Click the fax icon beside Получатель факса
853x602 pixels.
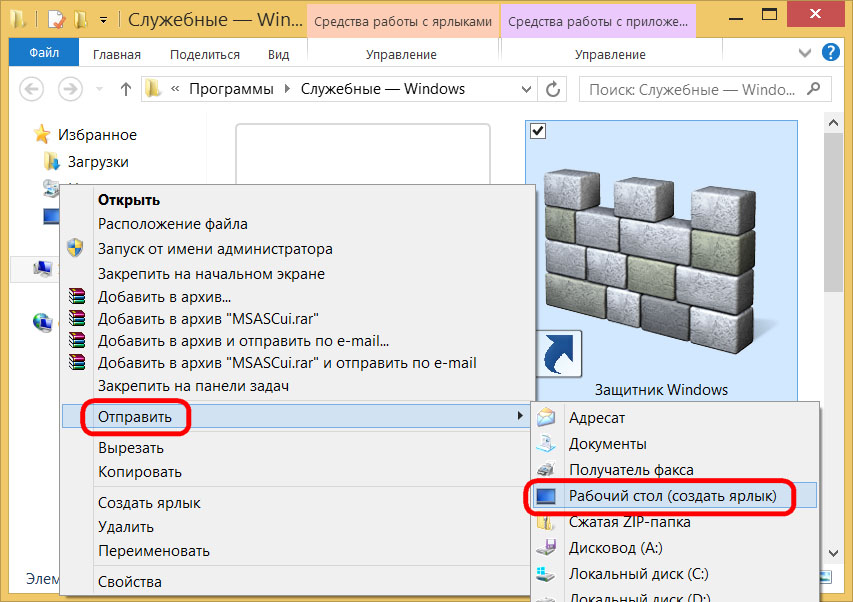546,469
